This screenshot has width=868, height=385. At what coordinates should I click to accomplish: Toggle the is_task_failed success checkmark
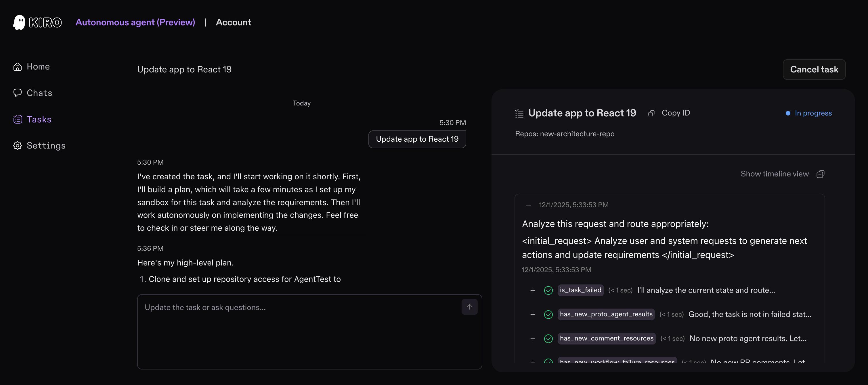548,290
